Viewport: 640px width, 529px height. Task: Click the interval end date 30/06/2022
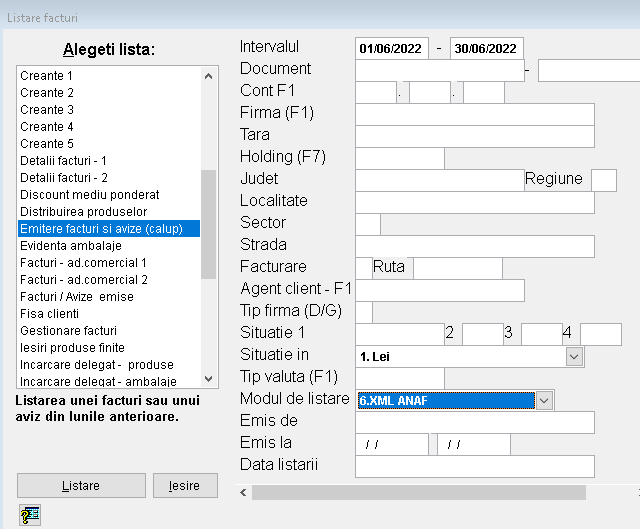coord(487,49)
